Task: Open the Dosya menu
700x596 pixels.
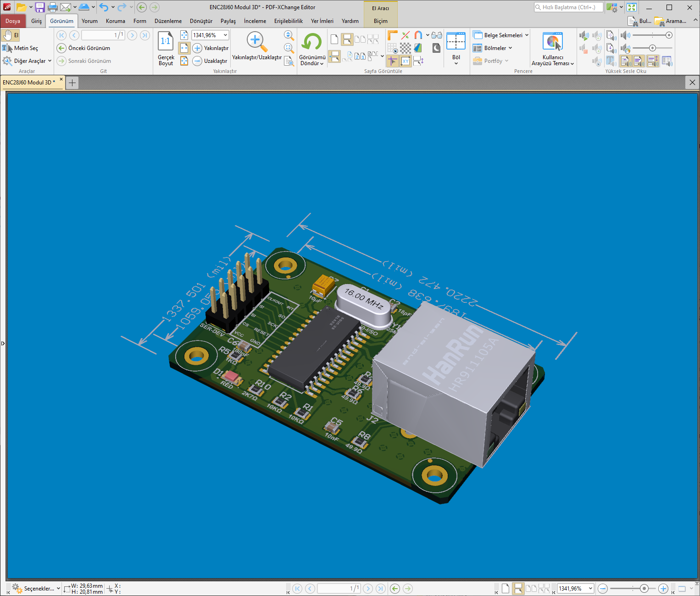Action: click(13, 21)
